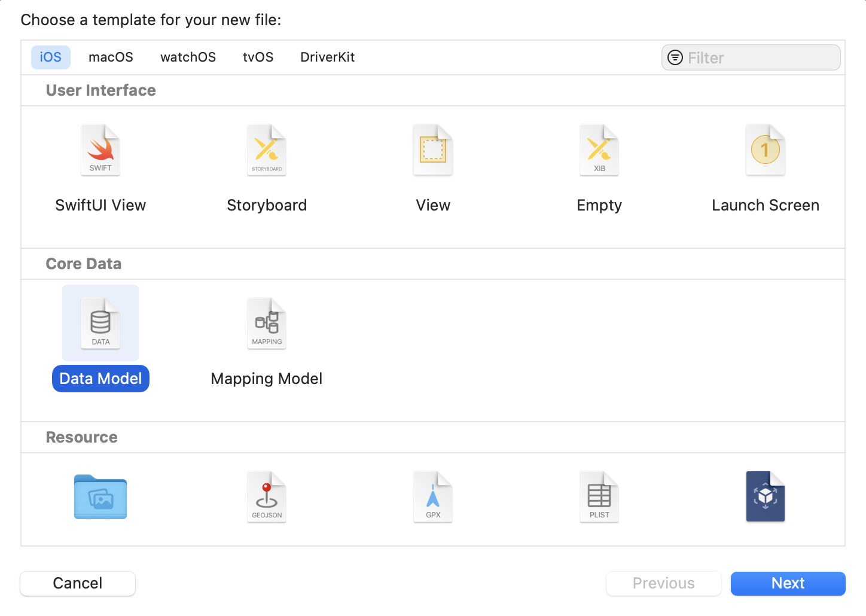The height and width of the screenshot is (616, 866).
Task: Choose the Storyboard template icon
Action: click(x=267, y=151)
